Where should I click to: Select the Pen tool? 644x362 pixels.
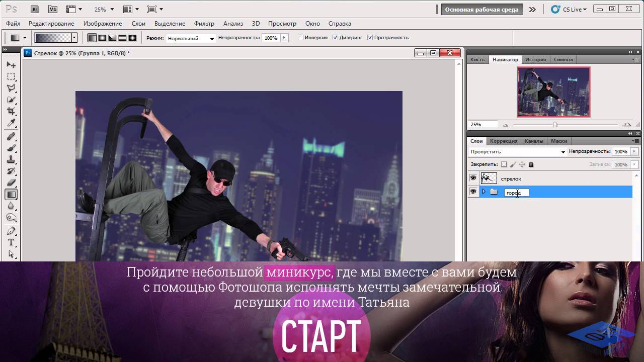point(11,231)
